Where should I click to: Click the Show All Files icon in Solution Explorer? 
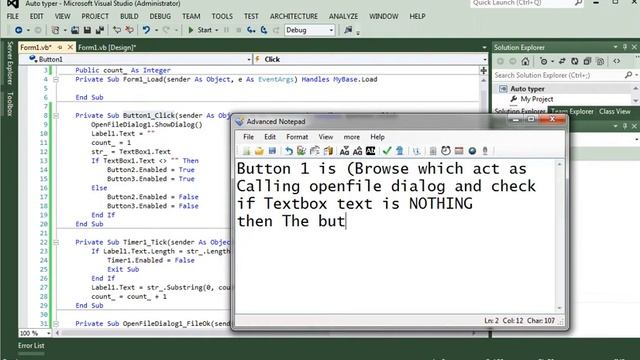pos(600,62)
